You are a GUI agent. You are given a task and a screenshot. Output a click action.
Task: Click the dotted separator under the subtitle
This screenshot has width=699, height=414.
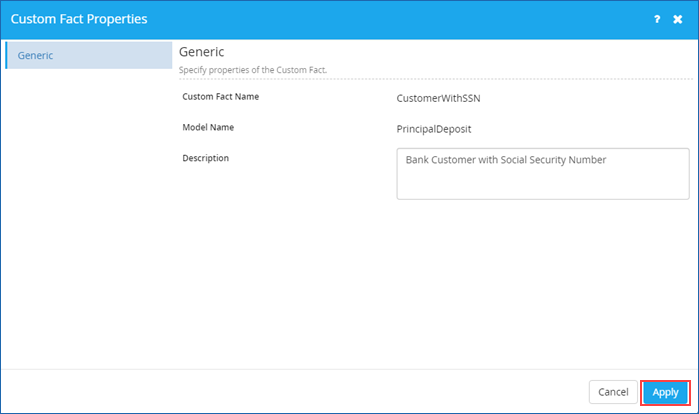[x=436, y=79]
